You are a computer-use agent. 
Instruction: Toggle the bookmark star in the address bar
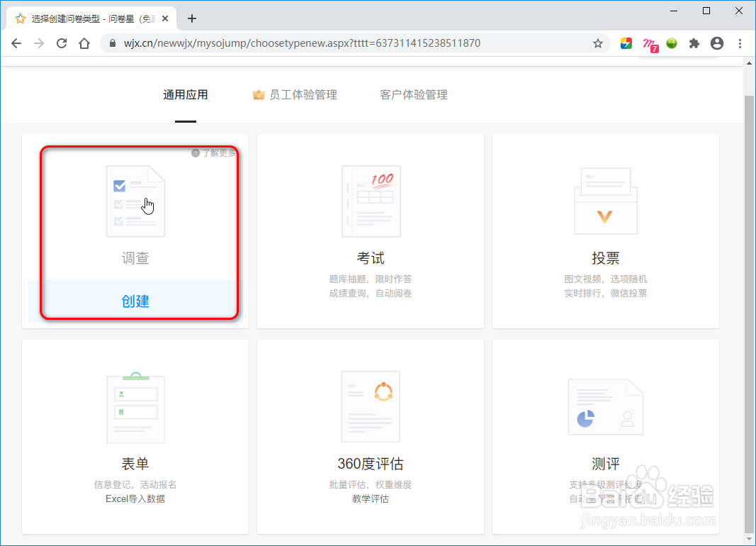click(597, 43)
